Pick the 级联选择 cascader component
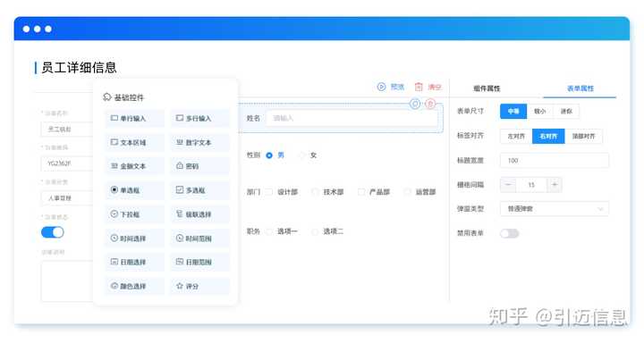644x343 pixels. point(200,214)
